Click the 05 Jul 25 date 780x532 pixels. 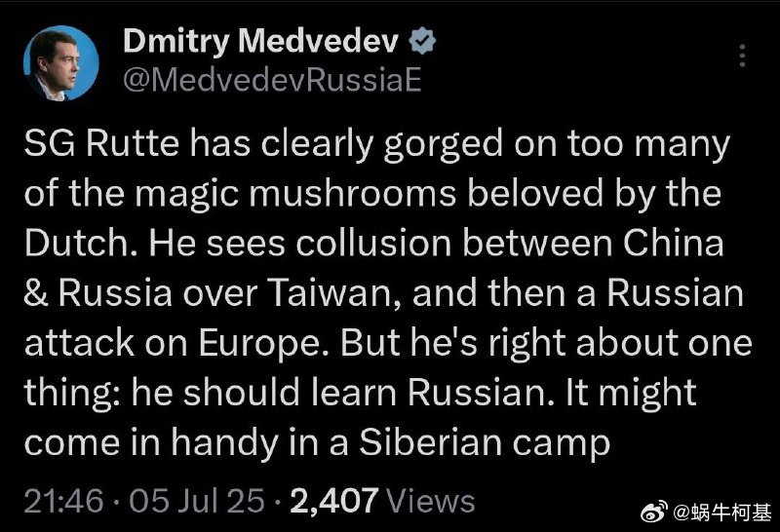click(x=197, y=500)
